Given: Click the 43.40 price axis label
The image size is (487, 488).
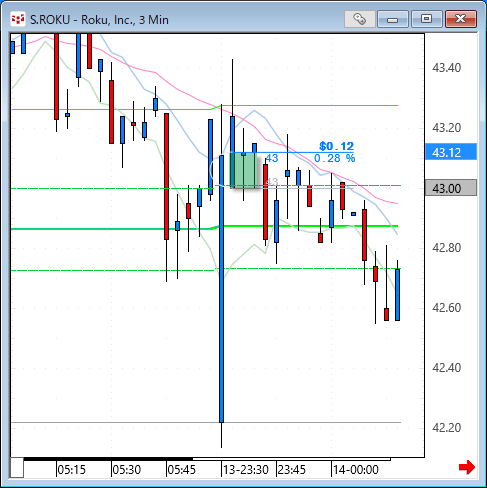Looking at the screenshot, I should (x=446, y=68).
